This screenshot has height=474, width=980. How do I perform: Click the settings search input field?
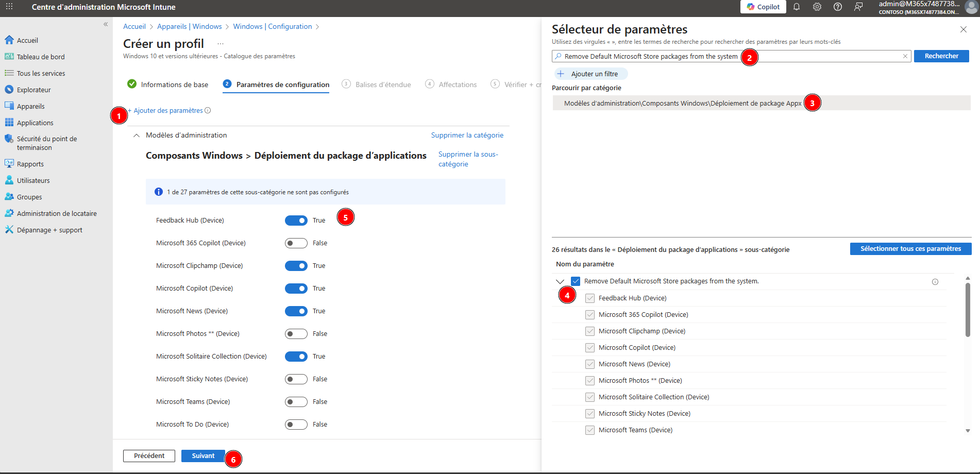pyautogui.click(x=732, y=56)
